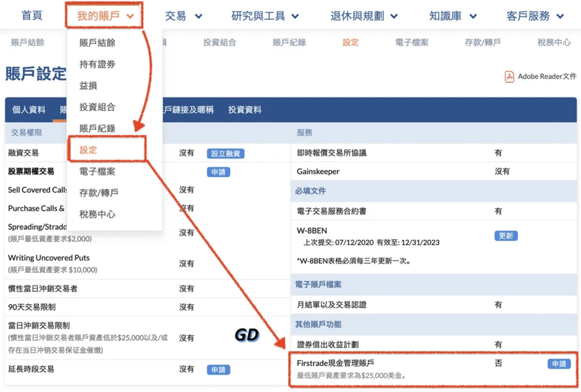Screen dimensions: 581x392
Task: Select 設定 in the dropdown menu
Action: pyautogui.click(x=88, y=150)
